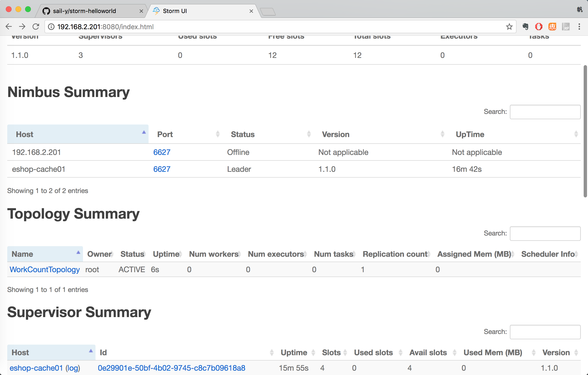The height and width of the screenshot is (375, 588).
Task: Sort topologies by Replication count
Action: click(x=396, y=254)
